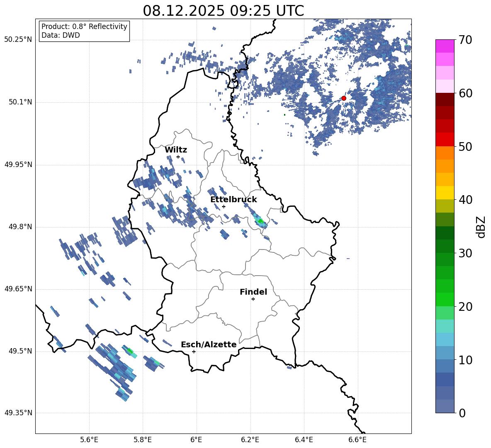This screenshot has width=491, height=448.
Task: Click the red 50 dBZ colorbar segment
Action: [x=445, y=140]
